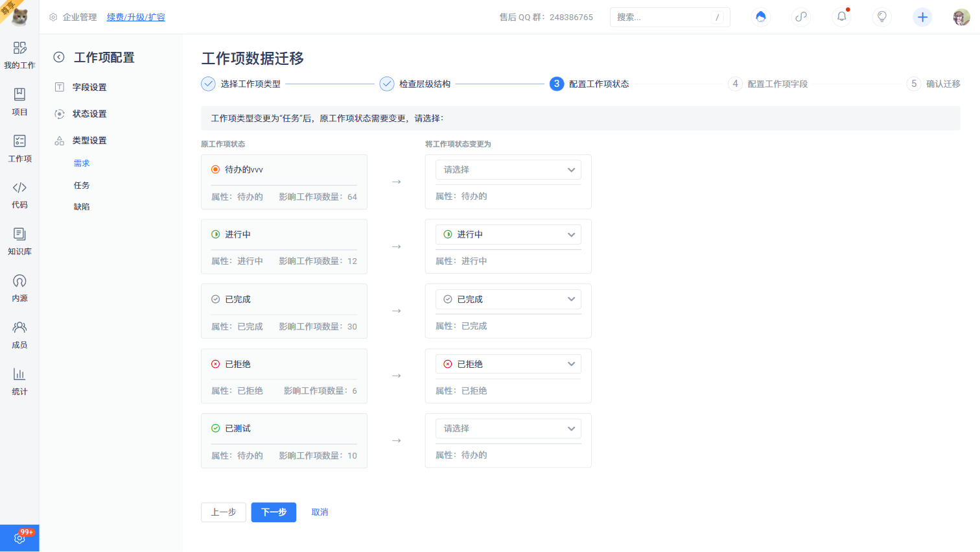Open the 代码 sidebar section

click(x=19, y=195)
